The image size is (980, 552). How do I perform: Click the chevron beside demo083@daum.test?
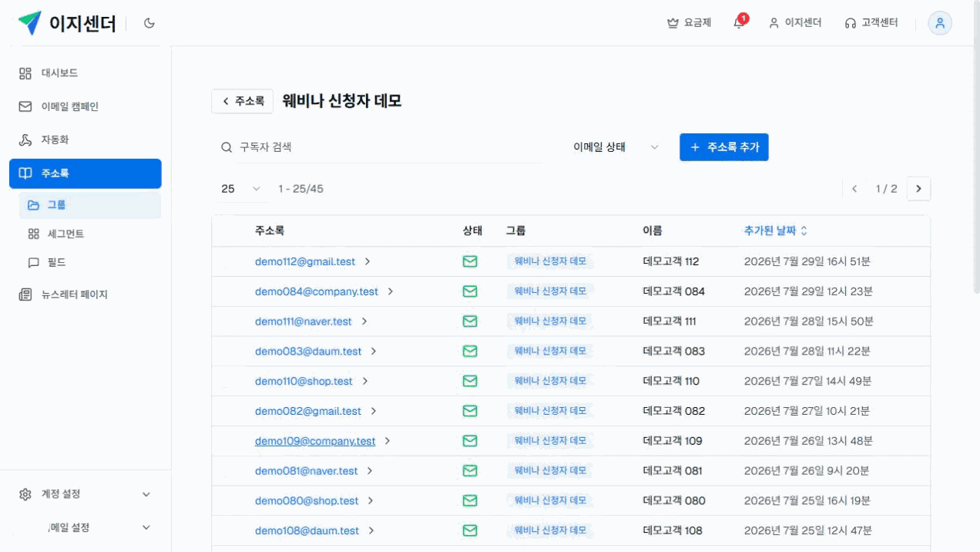click(374, 352)
